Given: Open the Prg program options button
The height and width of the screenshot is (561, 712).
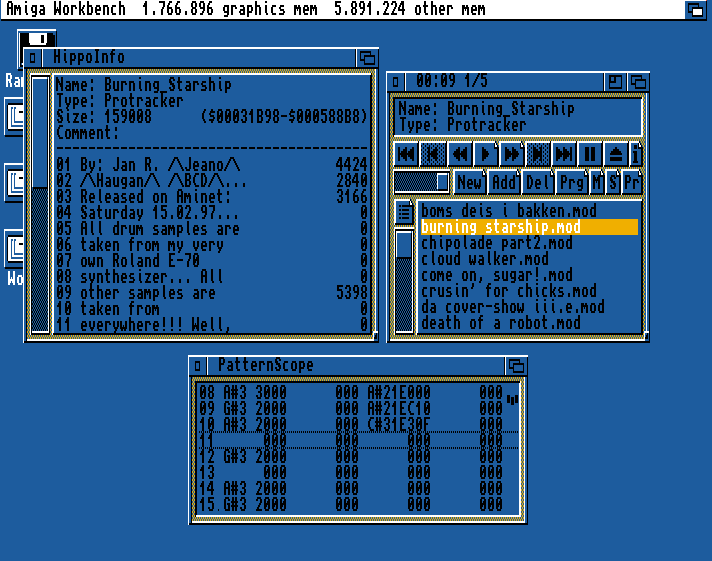Looking at the screenshot, I should click(571, 182).
